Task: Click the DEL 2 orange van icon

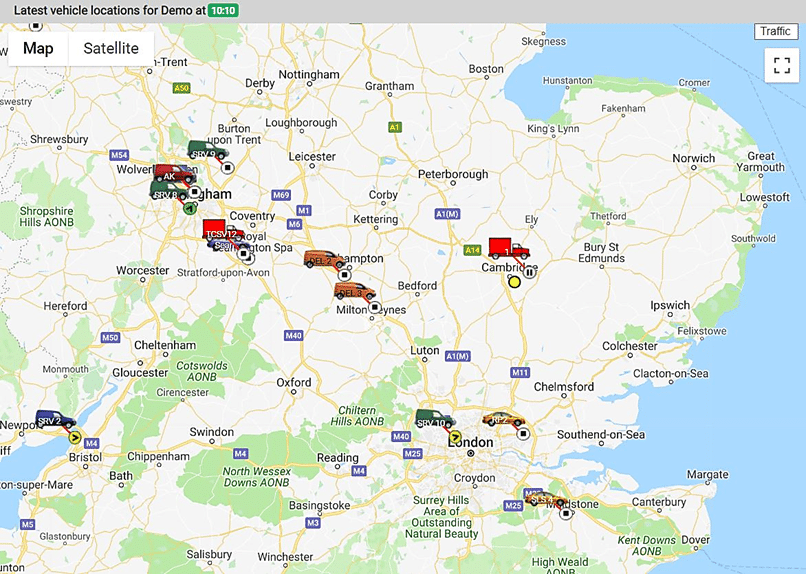Action: coord(324,260)
